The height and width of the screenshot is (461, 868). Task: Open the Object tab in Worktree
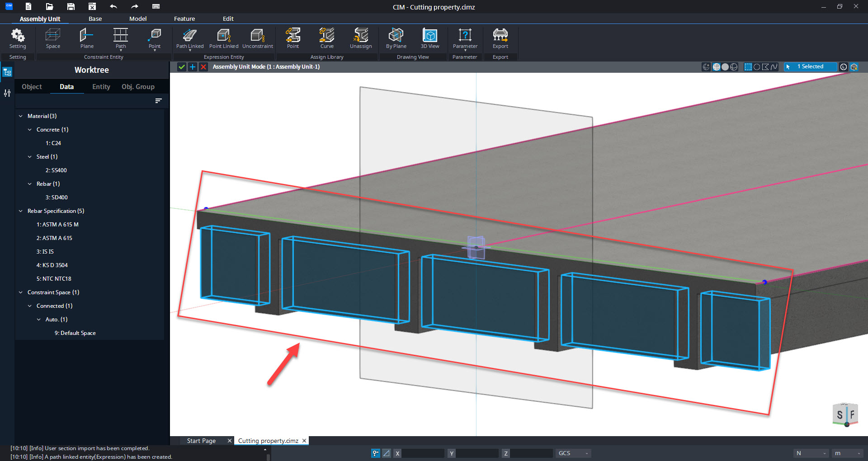(x=32, y=87)
